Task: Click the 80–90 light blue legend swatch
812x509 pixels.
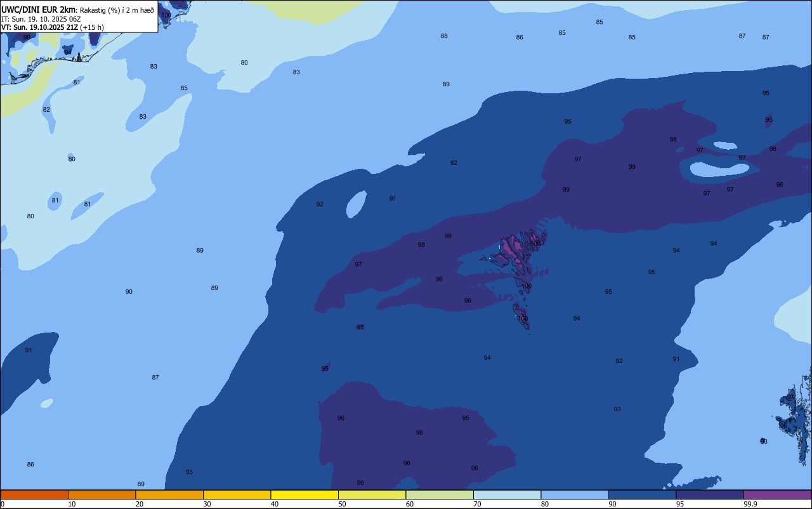Action: pyautogui.click(x=575, y=494)
